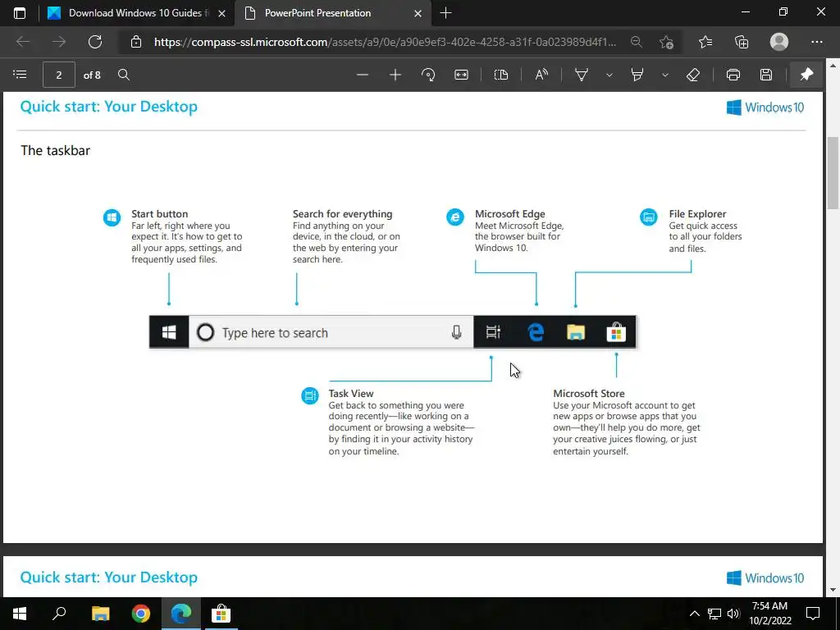
Task: Open the Favorites list
Action: click(705, 42)
